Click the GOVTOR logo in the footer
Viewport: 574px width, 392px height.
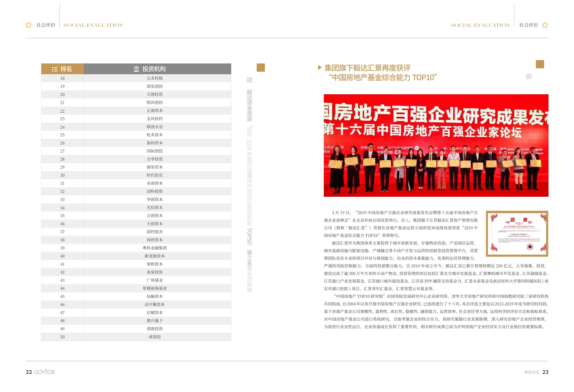point(44,372)
